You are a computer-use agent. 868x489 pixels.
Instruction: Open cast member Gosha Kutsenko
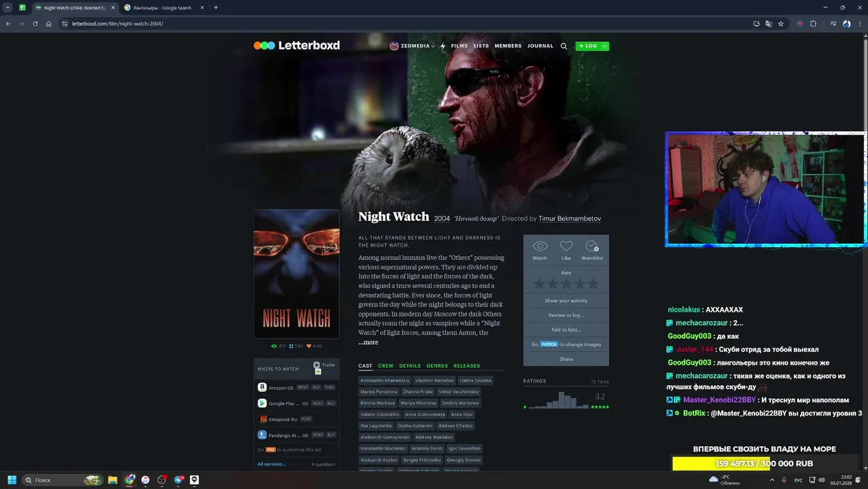click(x=415, y=426)
